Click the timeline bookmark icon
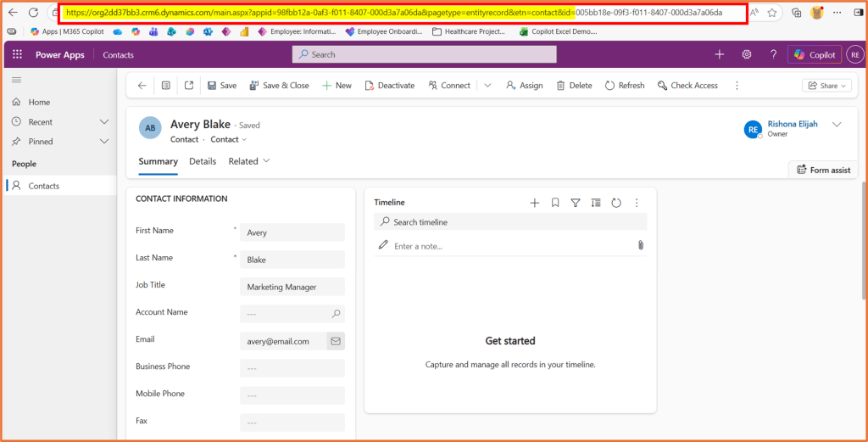The image size is (868, 442). click(x=555, y=204)
